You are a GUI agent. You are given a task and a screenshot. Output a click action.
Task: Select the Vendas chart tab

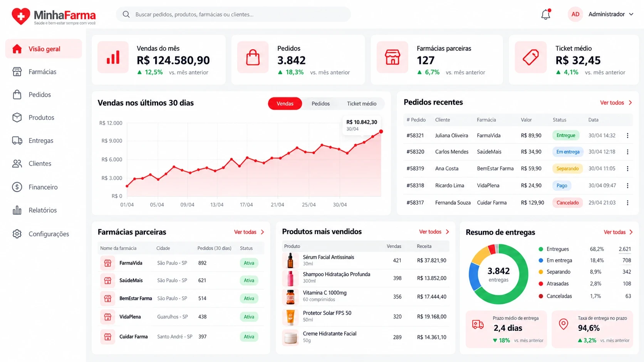click(285, 103)
